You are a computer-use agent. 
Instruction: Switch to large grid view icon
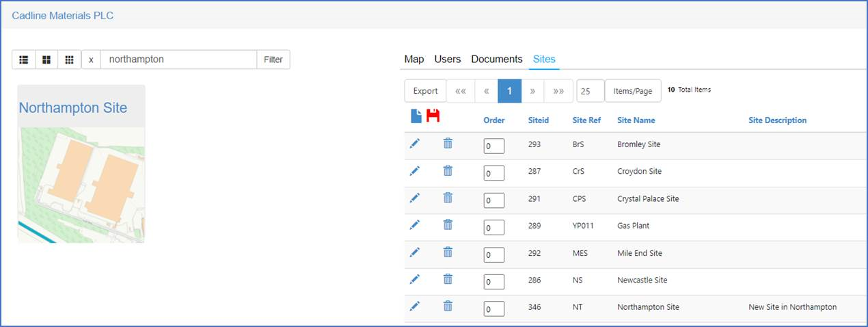(x=46, y=60)
